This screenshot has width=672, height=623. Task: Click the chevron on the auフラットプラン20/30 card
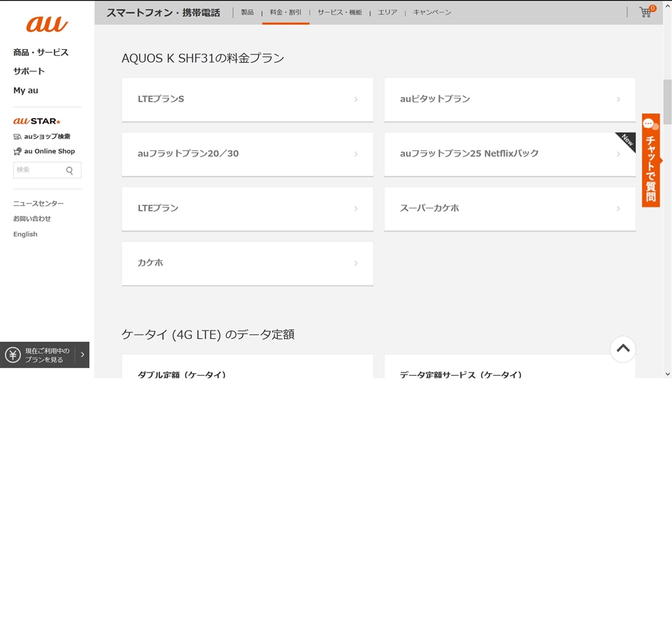coord(356,153)
